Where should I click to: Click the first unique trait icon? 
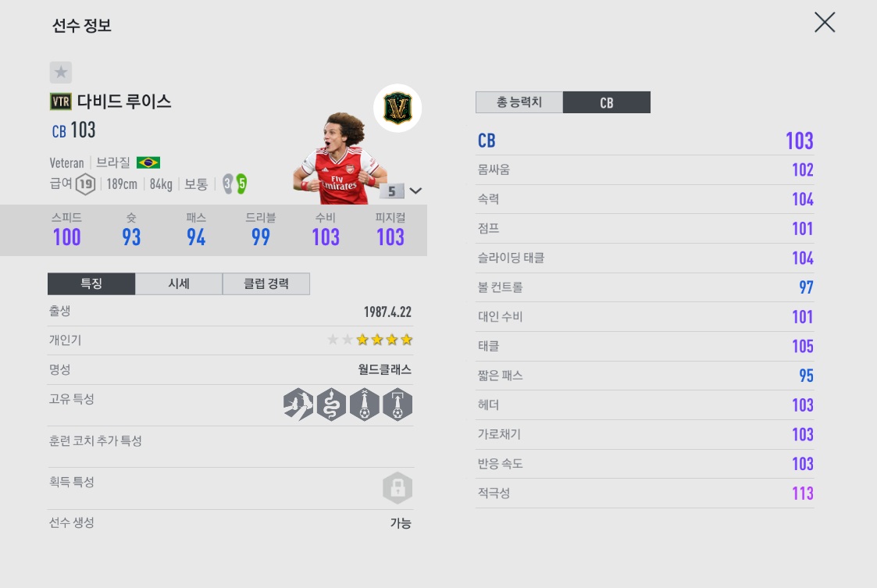pos(298,404)
